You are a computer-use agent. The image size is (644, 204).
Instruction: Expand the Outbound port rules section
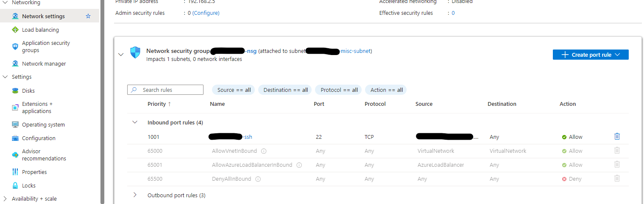click(x=135, y=195)
